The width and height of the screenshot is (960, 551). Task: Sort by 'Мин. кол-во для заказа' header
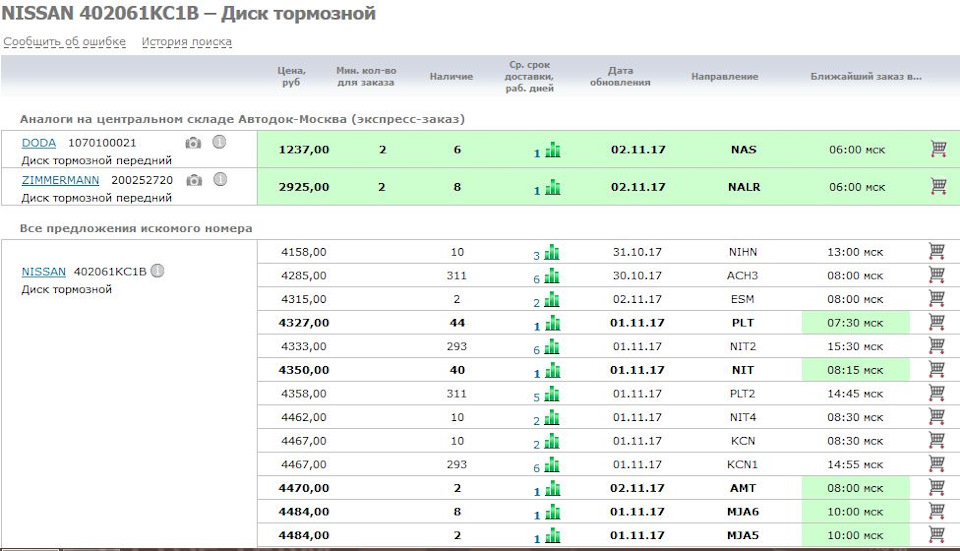click(x=366, y=77)
